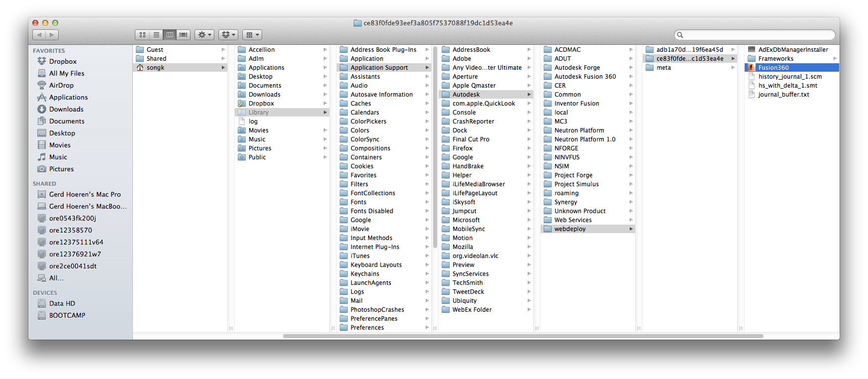Select the songk home folder

(x=180, y=68)
